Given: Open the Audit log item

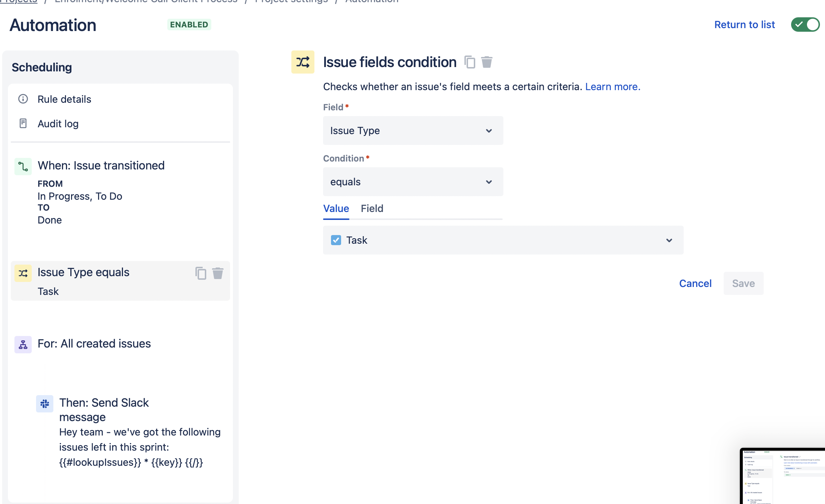Looking at the screenshot, I should (x=58, y=124).
